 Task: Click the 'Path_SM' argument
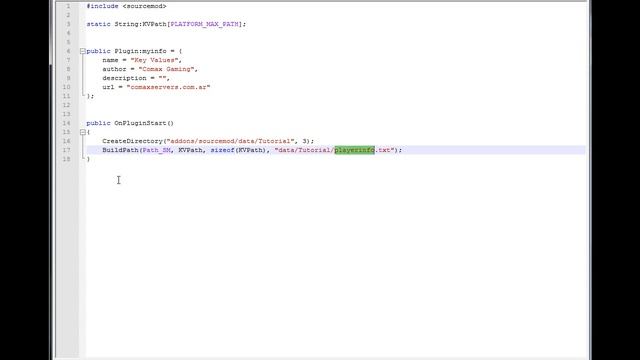click(x=156, y=150)
